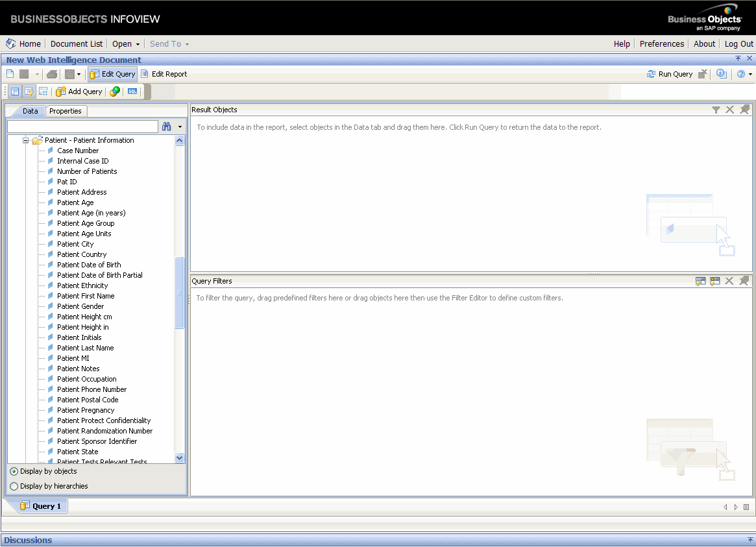Click the object search input field
The height and width of the screenshot is (547, 756).
pyautogui.click(x=82, y=127)
